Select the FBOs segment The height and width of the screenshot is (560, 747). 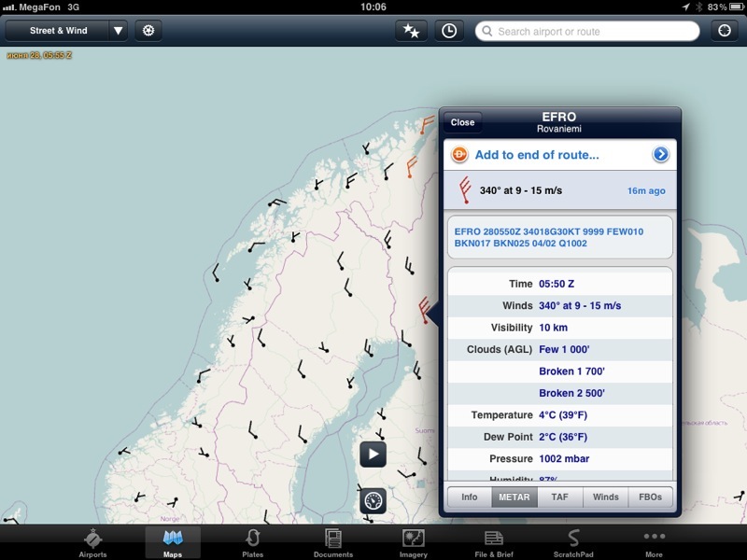(650, 497)
